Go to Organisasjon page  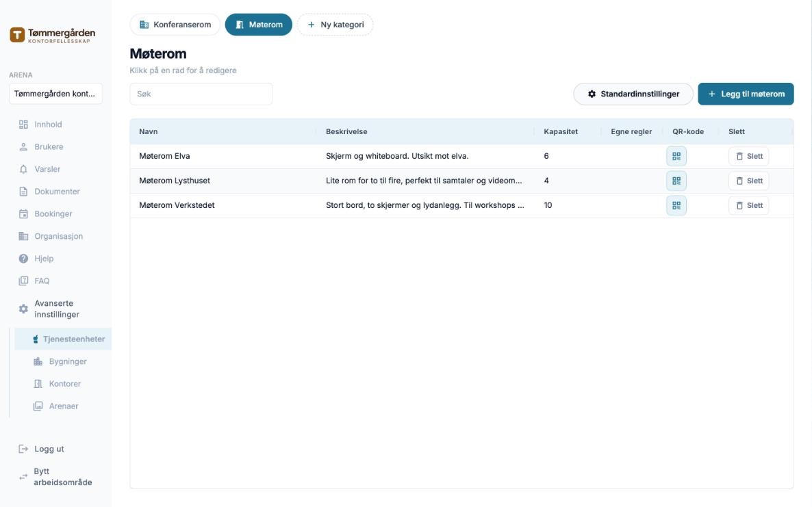(x=58, y=236)
